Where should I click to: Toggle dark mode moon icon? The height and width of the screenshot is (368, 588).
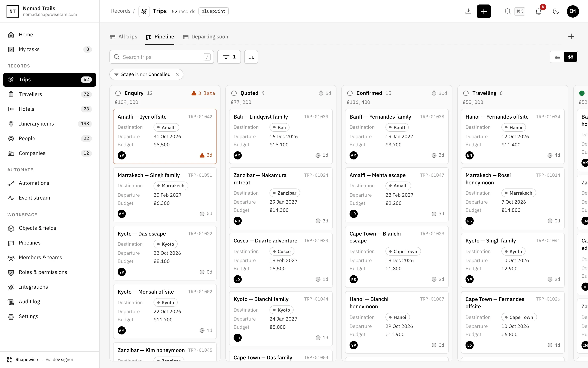556,11
